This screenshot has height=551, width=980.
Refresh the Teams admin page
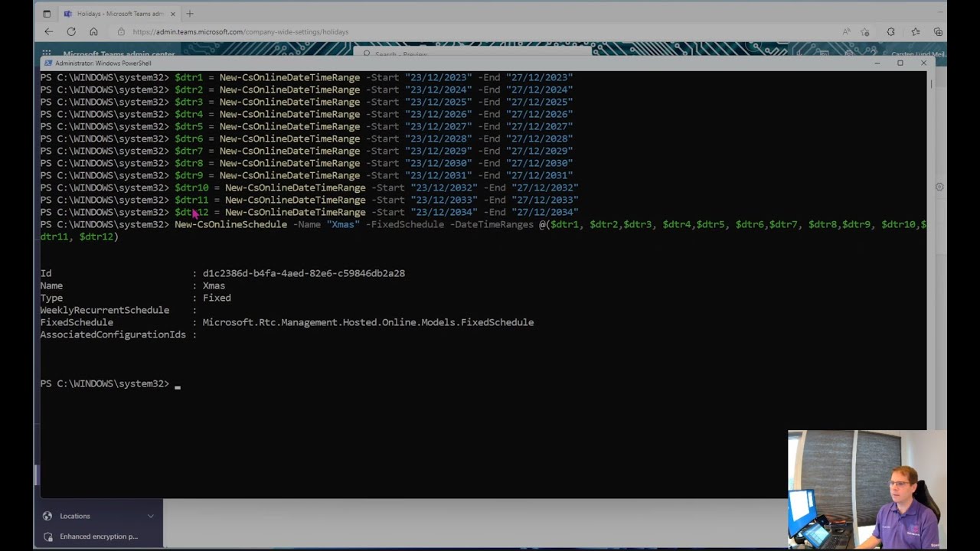point(71,31)
